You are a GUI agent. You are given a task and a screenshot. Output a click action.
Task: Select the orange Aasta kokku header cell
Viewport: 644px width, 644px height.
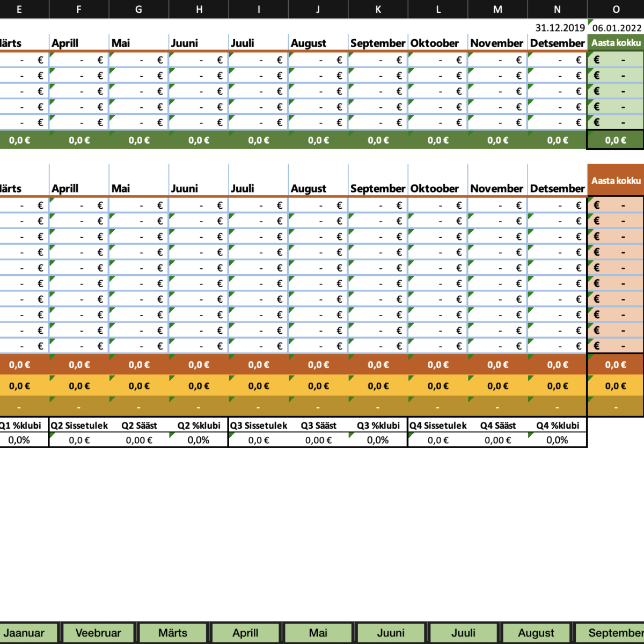[x=616, y=181]
